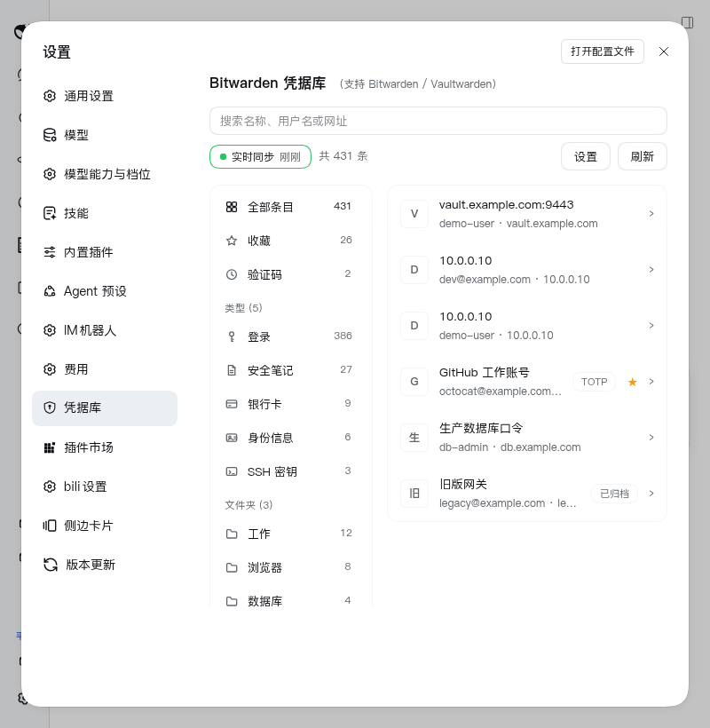Click the 插件市场 grid icon
Viewport: 710px width, 728px height.
pos(50,447)
